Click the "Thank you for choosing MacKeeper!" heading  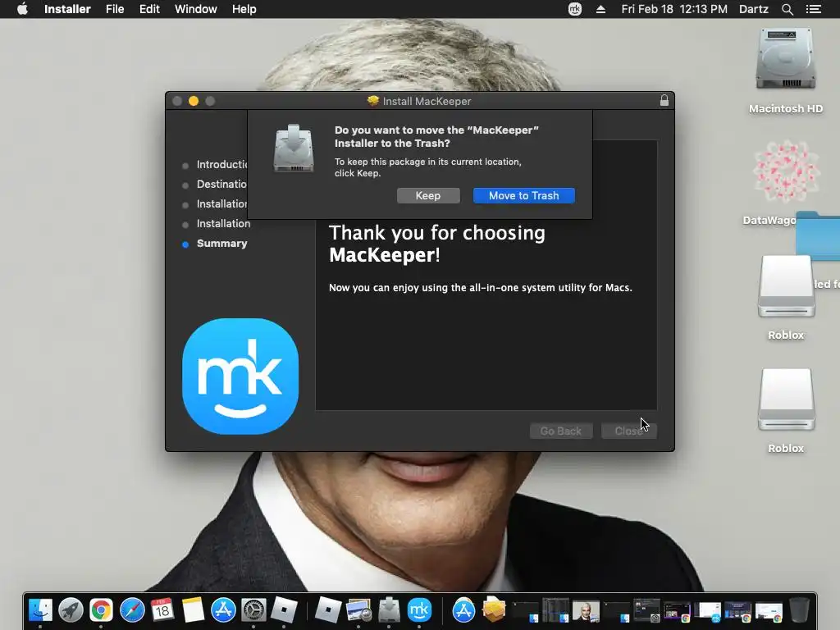tap(437, 244)
